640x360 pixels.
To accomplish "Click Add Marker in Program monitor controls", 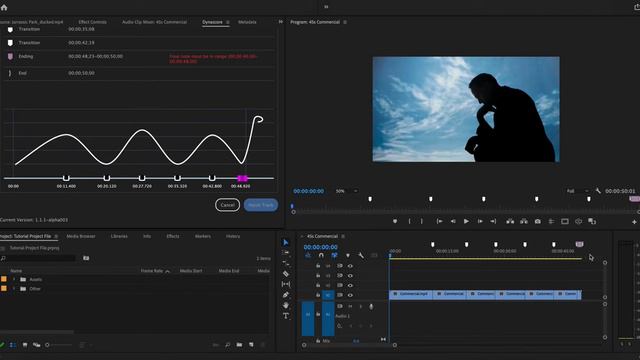I will (395, 221).
